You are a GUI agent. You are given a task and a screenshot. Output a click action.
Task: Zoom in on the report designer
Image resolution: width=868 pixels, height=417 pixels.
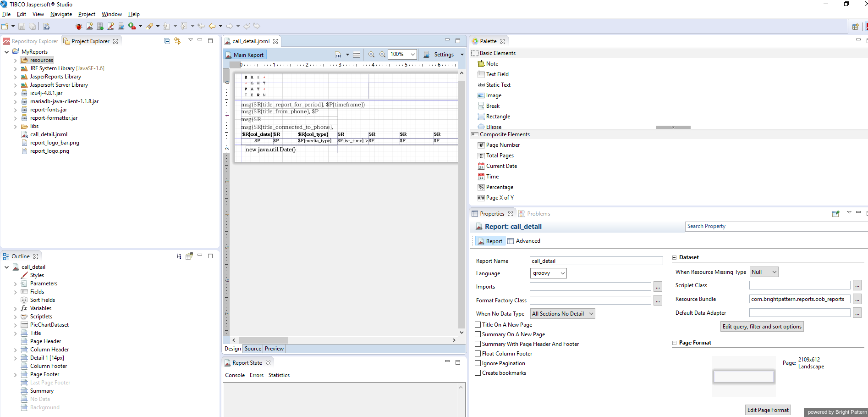point(372,55)
